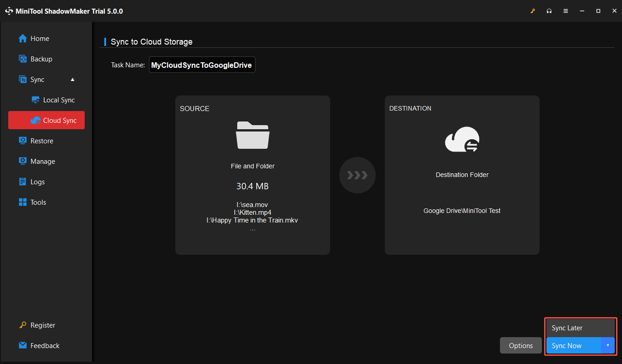The width and height of the screenshot is (622, 364).
Task: Click the Register link in sidebar
Action: coord(43,325)
